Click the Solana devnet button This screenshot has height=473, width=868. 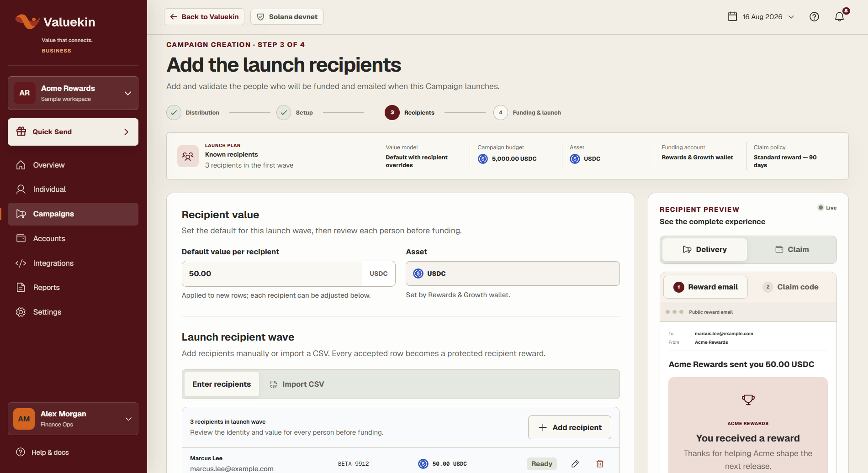(x=287, y=17)
